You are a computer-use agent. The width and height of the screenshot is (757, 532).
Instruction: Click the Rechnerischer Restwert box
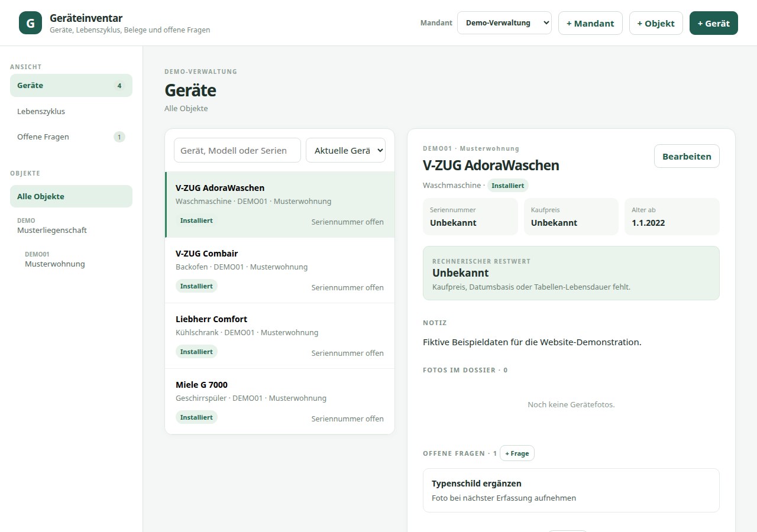pyautogui.click(x=571, y=273)
